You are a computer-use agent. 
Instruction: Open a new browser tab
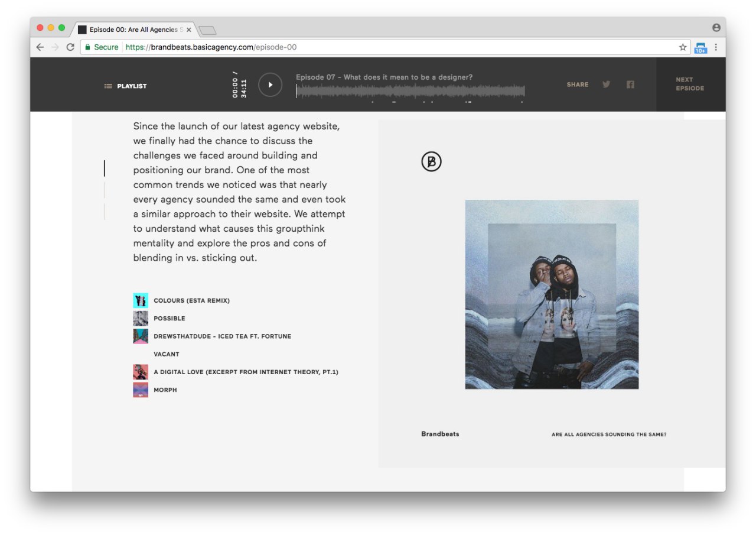click(207, 30)
